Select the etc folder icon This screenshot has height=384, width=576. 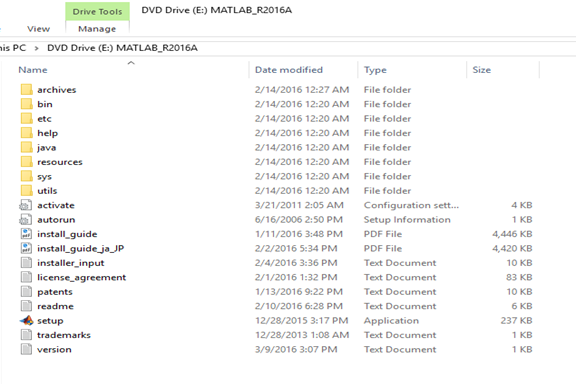pos(26,118)
